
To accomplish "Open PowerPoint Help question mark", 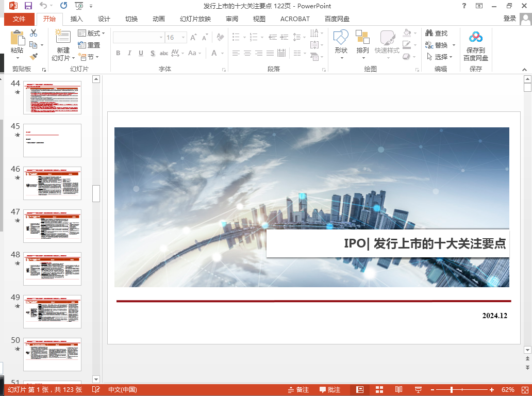I will [464, 6].
